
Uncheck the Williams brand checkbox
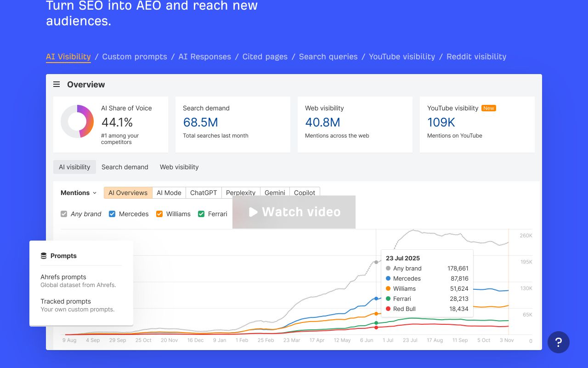159,214
